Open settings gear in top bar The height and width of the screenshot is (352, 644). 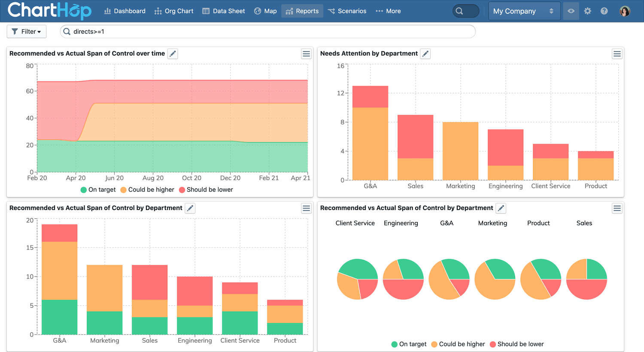click(587, 11)
